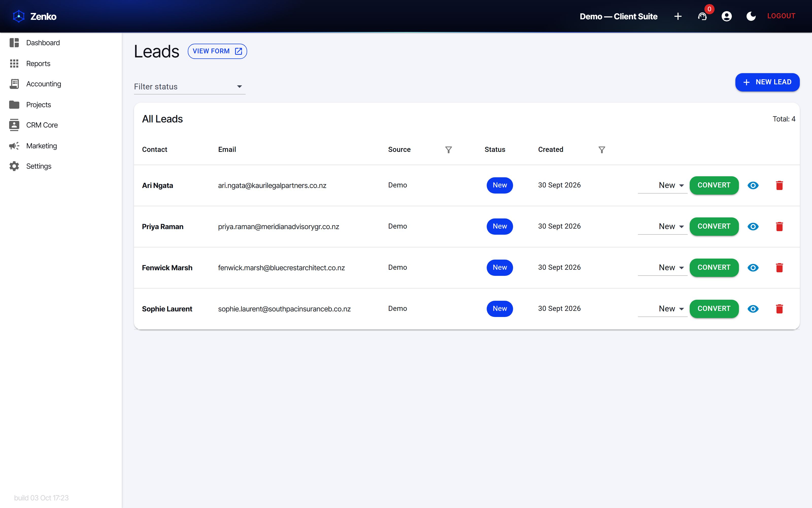
Task: Click the NEW LEAD button
Action: point(767,82)
